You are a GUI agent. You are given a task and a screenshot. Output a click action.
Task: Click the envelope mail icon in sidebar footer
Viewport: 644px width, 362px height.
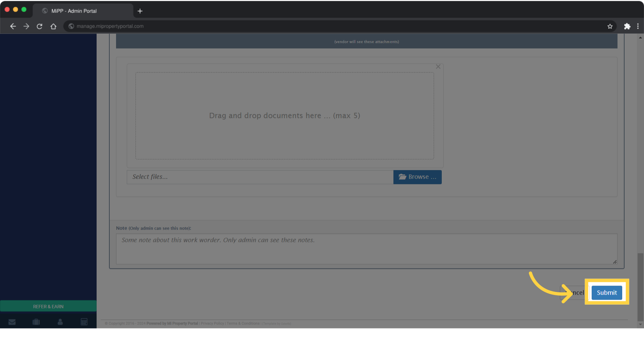click(x=12, y=322)
